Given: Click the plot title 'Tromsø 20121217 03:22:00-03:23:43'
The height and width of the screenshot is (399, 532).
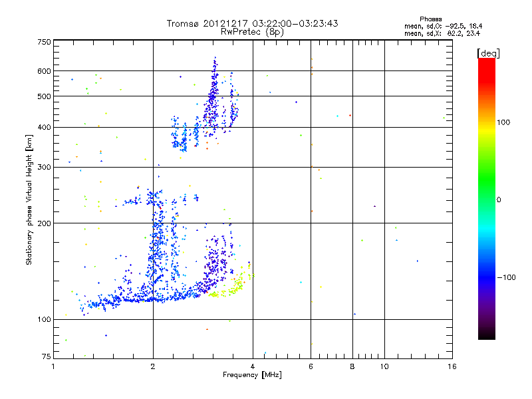Looking at the screenshot, I should click(252, 23).
